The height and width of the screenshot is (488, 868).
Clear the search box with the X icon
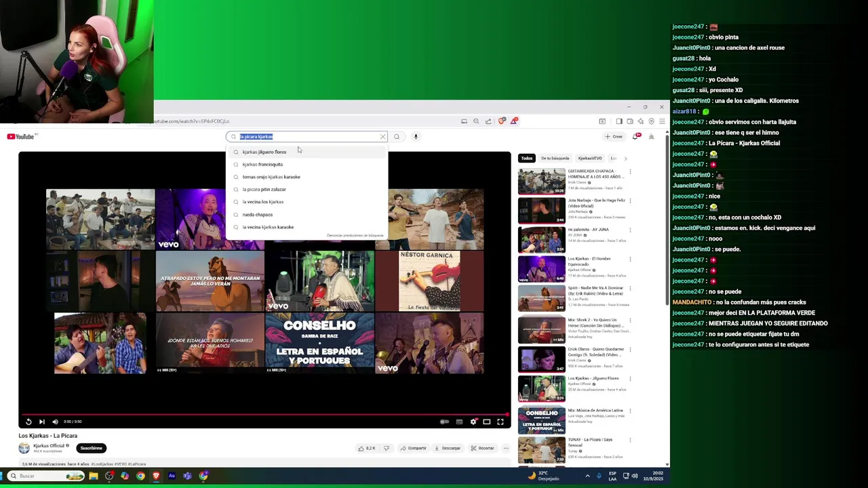[382, 136]
